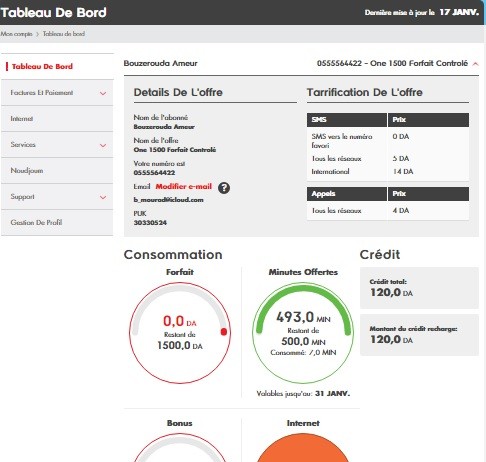
Task: Select email b_mourad@icloud.com text
Action: click(x=168, y=200)
